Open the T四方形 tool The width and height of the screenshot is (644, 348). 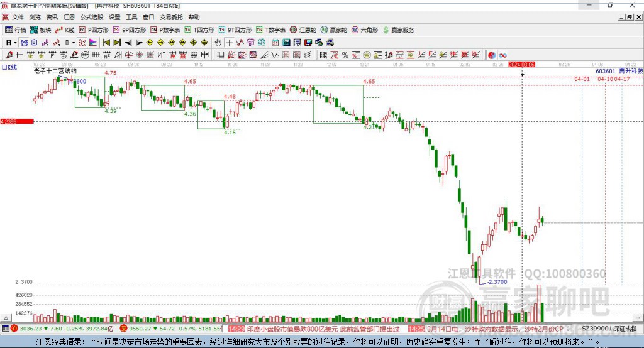click(x=199, y=30)
